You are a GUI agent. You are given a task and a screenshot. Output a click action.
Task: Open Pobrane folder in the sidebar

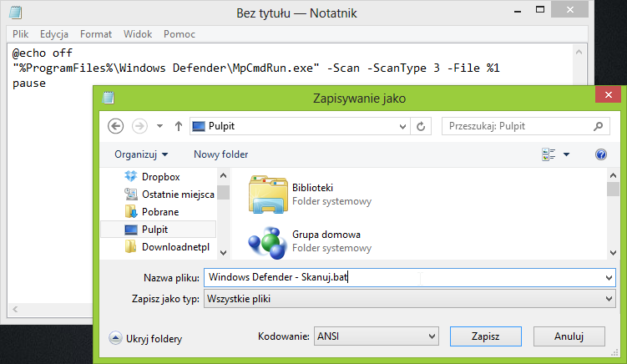point(160,212)
